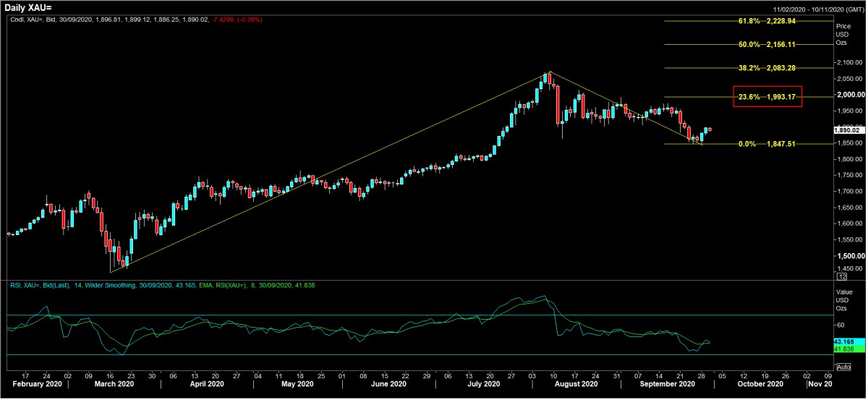Click the 1,450.00 price axis label

pos(851,268)
